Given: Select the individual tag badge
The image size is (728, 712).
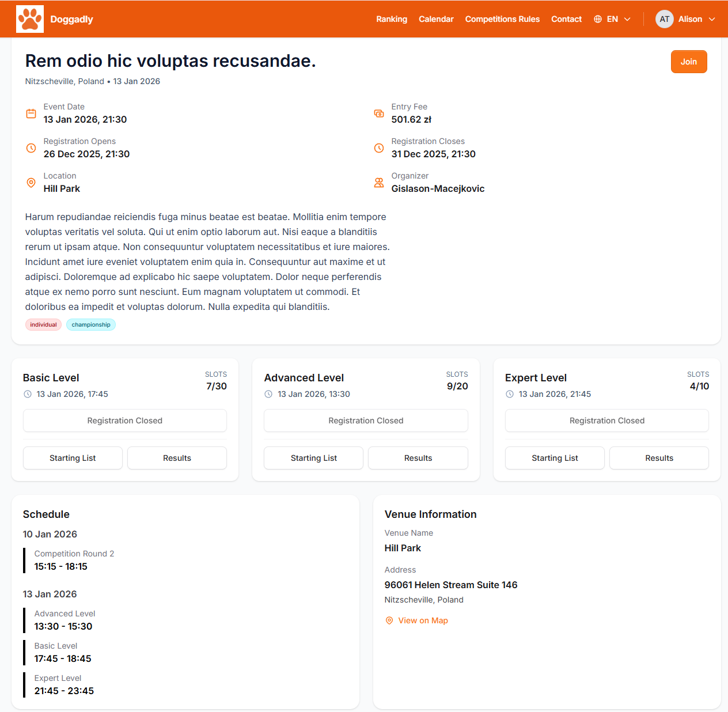Looking at the screenshot, I should [x=43, y=325].
